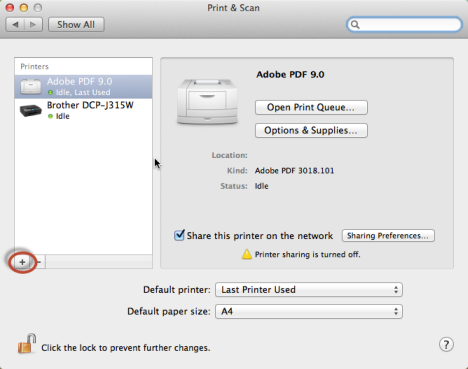Uncheck Share this printer on the network
This screenshot has height=369, width=468.
click(x=179, y=235)
